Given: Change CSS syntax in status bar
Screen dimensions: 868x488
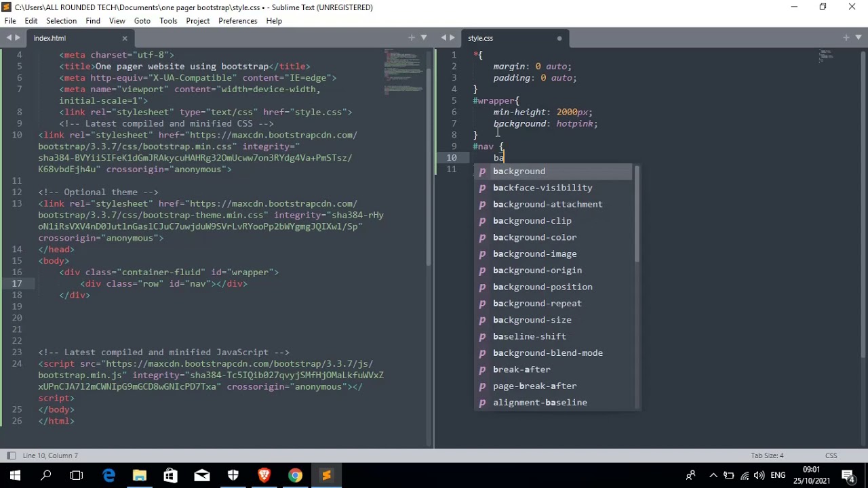Looking at the screenshot, I should tap(831, 455).
